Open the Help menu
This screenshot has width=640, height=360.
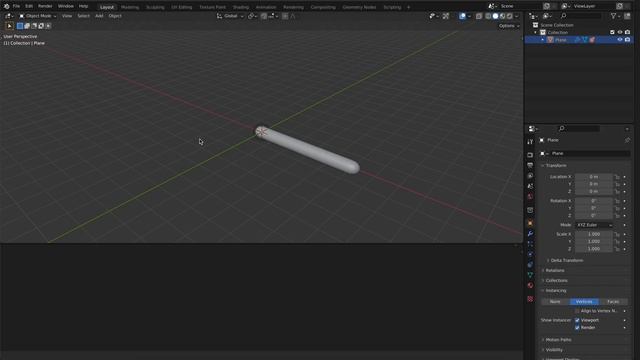coord(83,6)
